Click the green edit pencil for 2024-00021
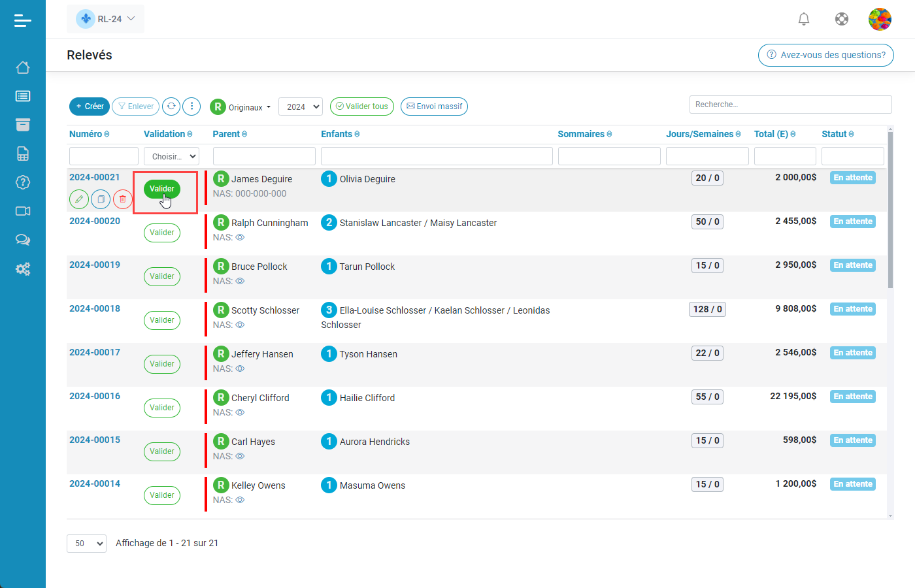Viewport: 915px width, 588px height. click(78, 199)
